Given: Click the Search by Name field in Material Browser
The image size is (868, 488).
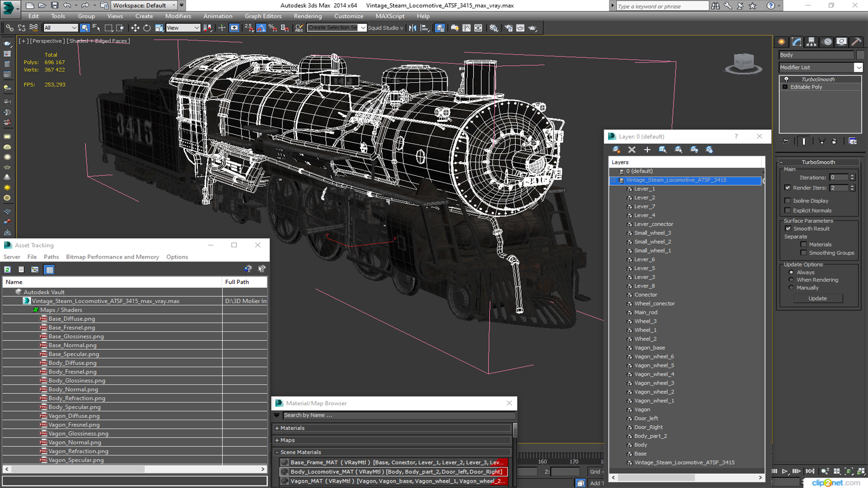Looking at the screenshot, I should [x=399, y=415].
